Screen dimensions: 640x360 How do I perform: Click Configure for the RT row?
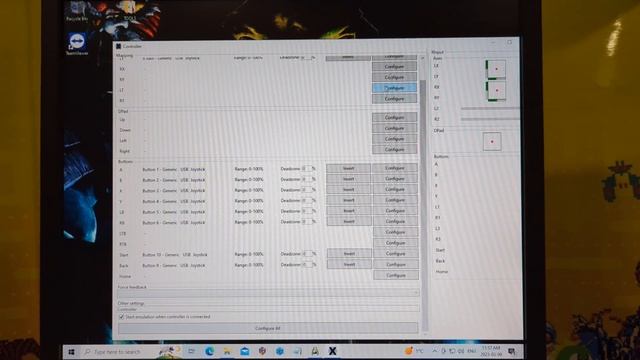394,98
